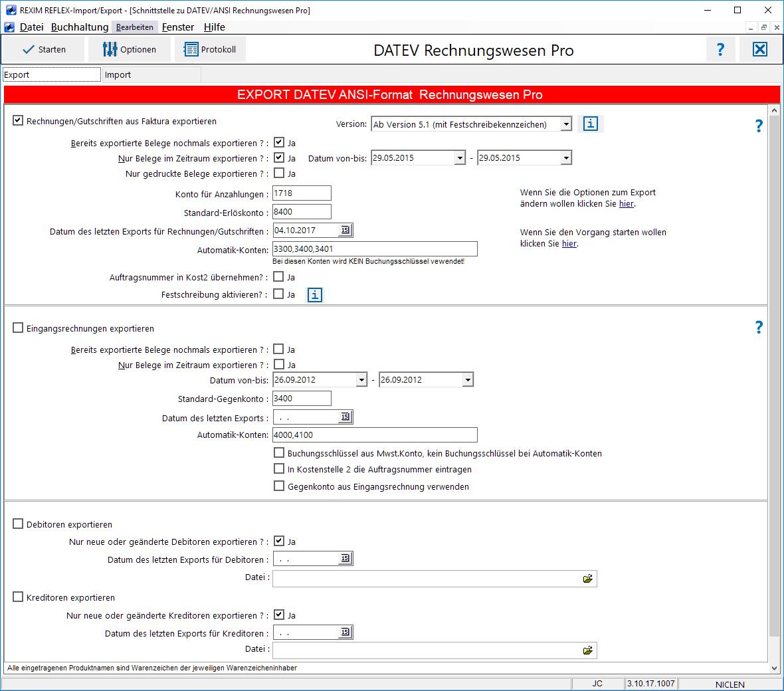
Task: Open the Fenster menu
Action: [x=178, y=27]
